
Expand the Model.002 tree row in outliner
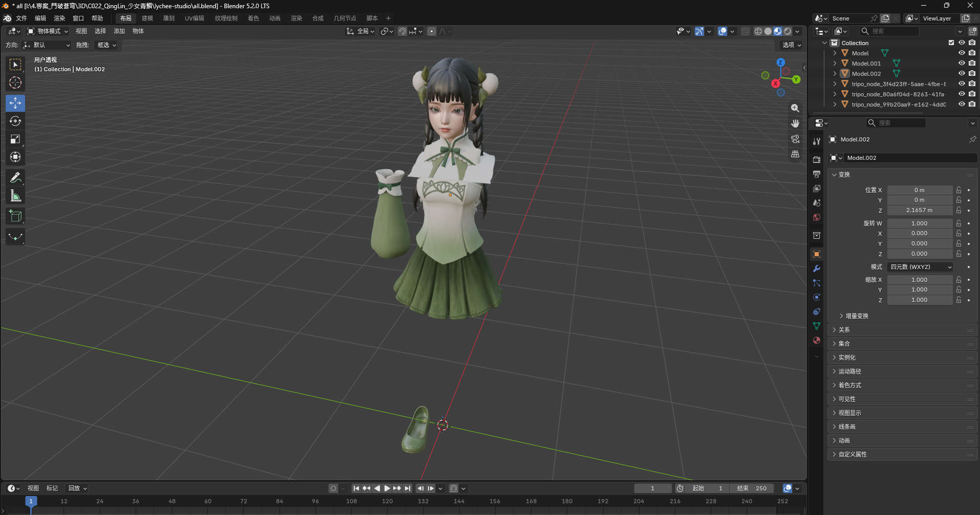835,74
